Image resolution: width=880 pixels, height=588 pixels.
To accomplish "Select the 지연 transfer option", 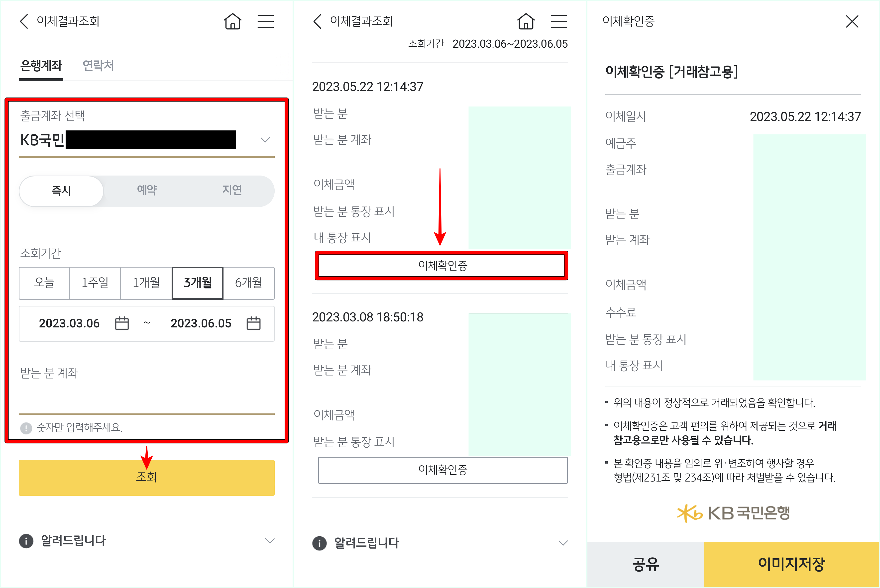I will (x=231, y=191).
